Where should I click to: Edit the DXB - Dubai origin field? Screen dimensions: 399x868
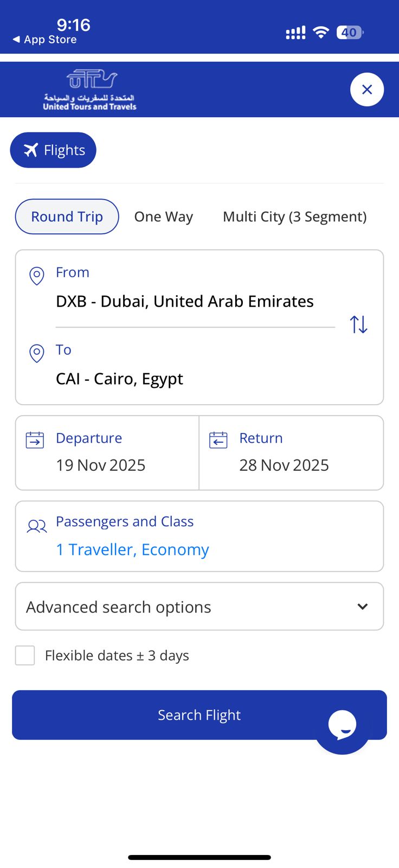tap(185, 301)
